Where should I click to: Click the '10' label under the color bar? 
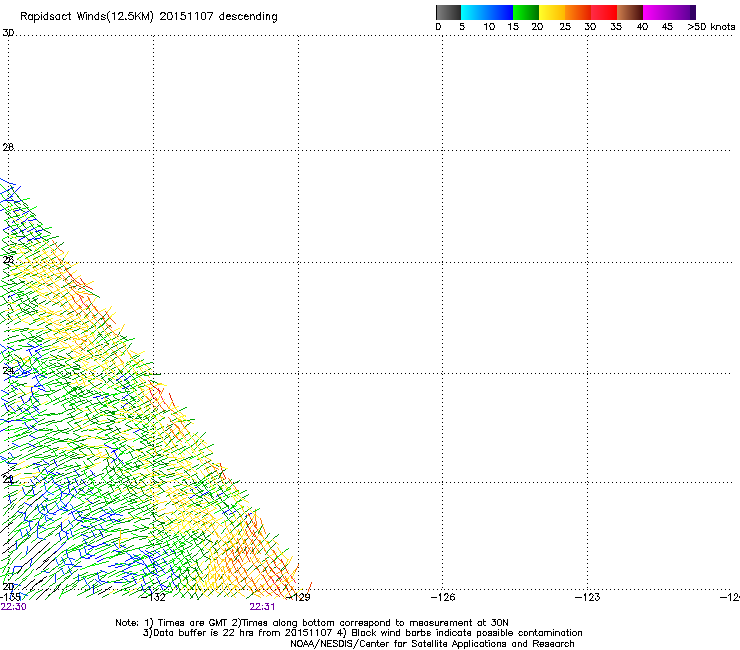point(489,27)
